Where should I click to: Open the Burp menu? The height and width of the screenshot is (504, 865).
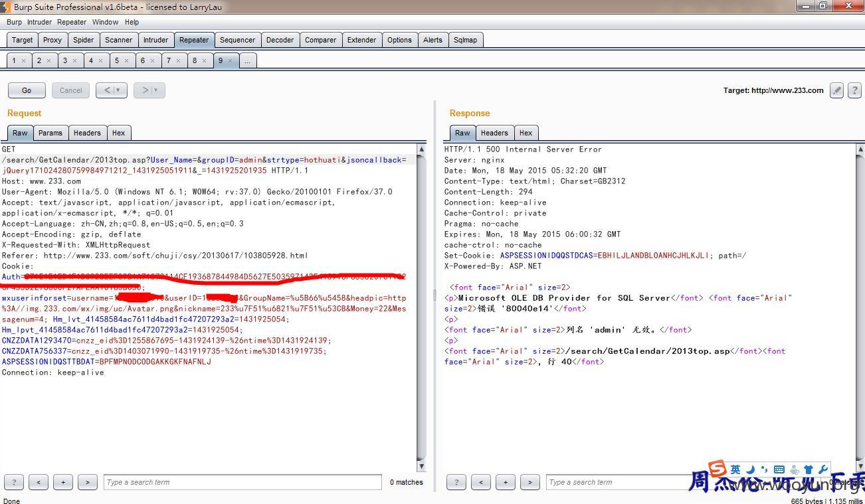[14, 22]
